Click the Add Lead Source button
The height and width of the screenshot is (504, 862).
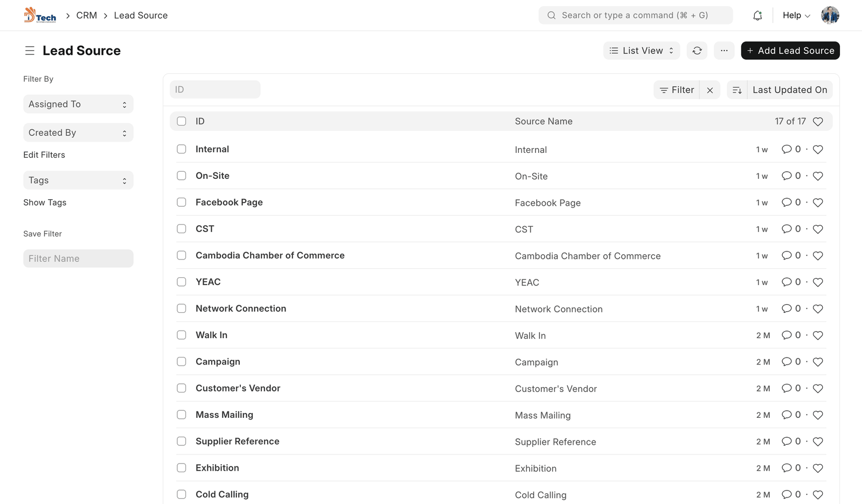click(x=790, y=51)
